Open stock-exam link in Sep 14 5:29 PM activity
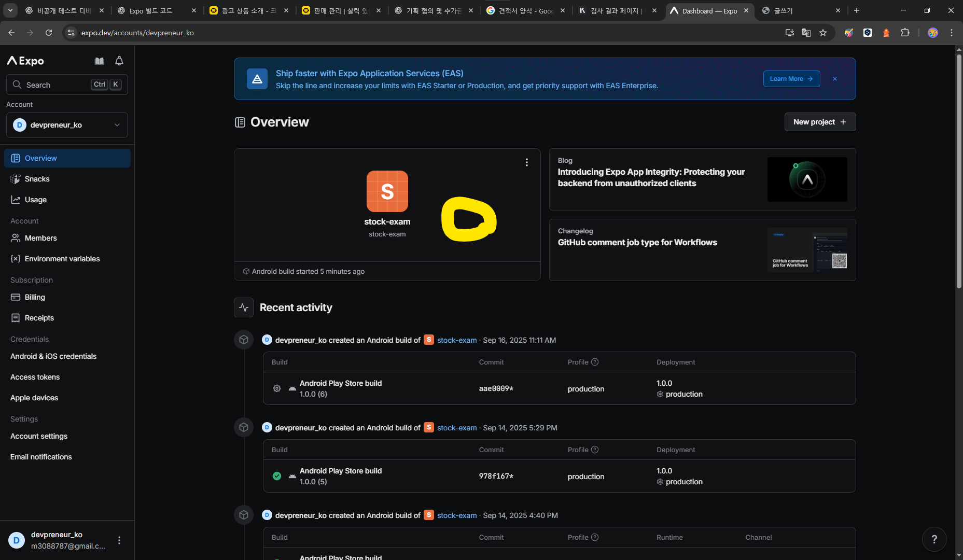The image size is (963, 560). point(457,428)
